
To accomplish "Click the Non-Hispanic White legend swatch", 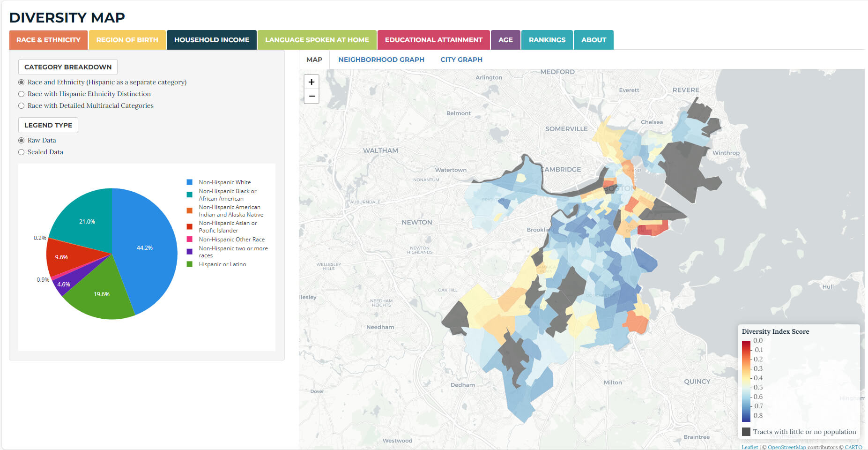I will click(190, 182).
